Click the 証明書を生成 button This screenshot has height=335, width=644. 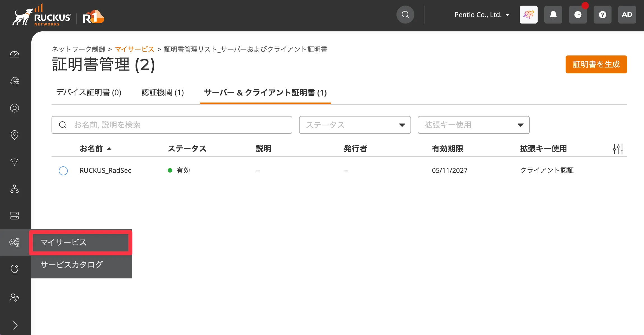click(x=596, y=64)
